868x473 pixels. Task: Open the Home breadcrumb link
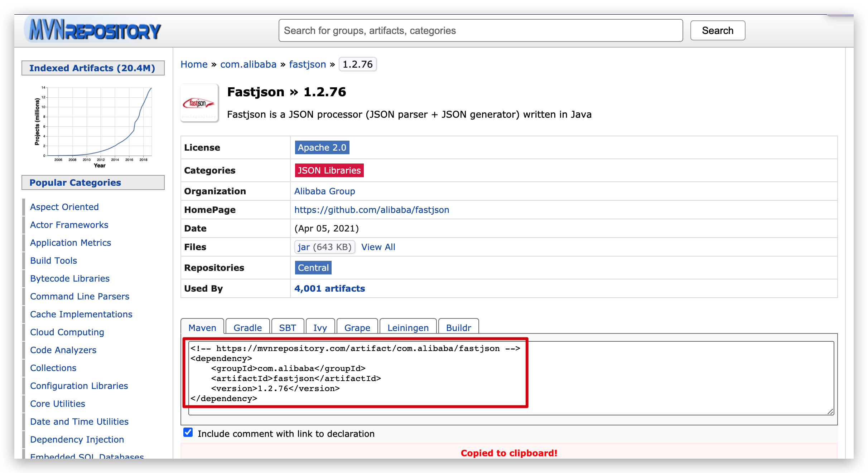pyautogui.click(x=194, y=64)
